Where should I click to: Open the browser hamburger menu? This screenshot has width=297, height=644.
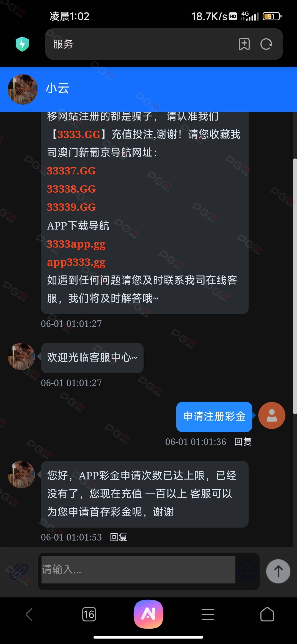coord(208,614)
